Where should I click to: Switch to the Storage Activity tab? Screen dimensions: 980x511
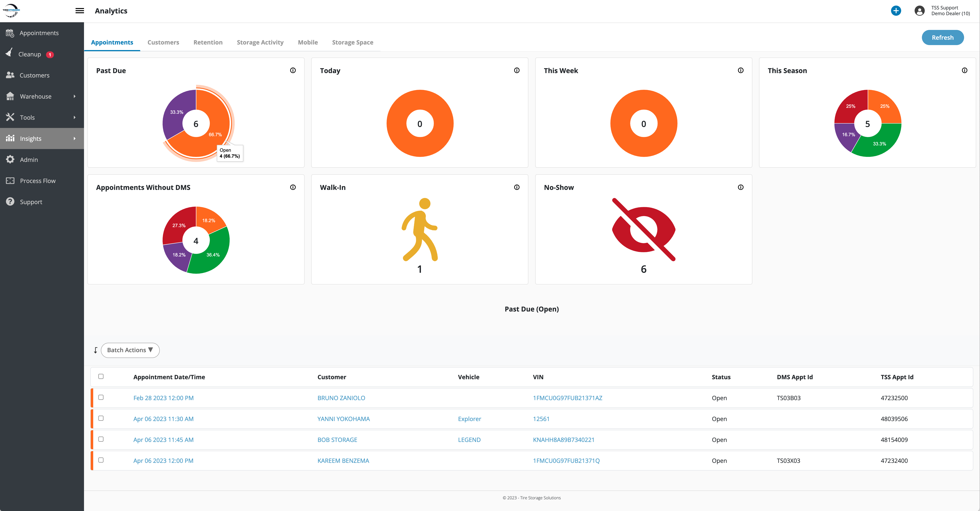pyautogui.click(x=260, y=42)
